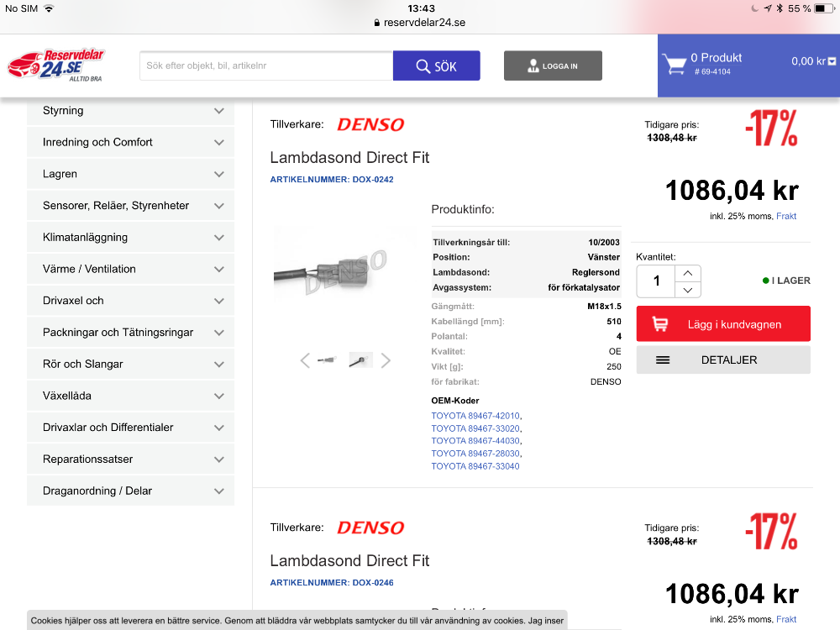The height and width of the screenshot is (630, 840).
Task: Increase quantity with the up arrow
Action: click(687, 273)
